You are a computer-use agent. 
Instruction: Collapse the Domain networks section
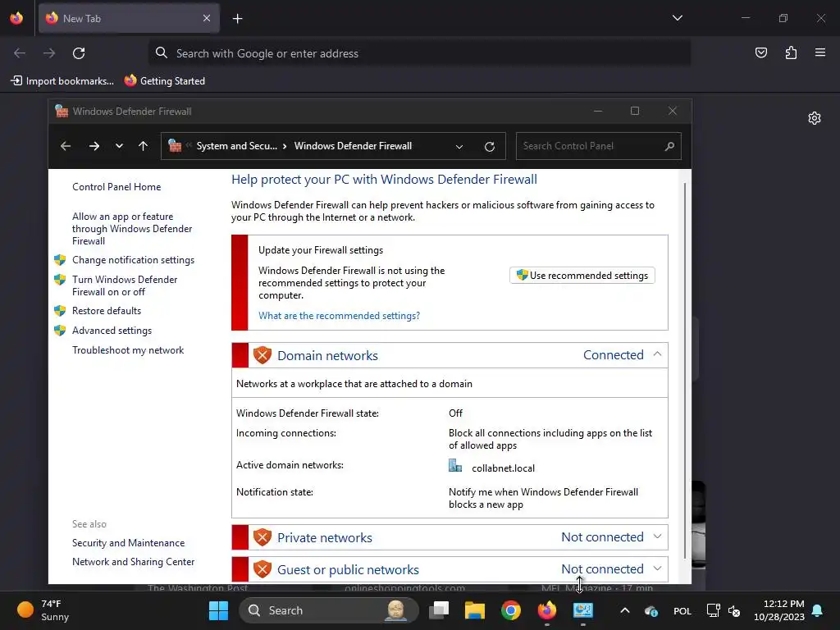coord(657,354)
